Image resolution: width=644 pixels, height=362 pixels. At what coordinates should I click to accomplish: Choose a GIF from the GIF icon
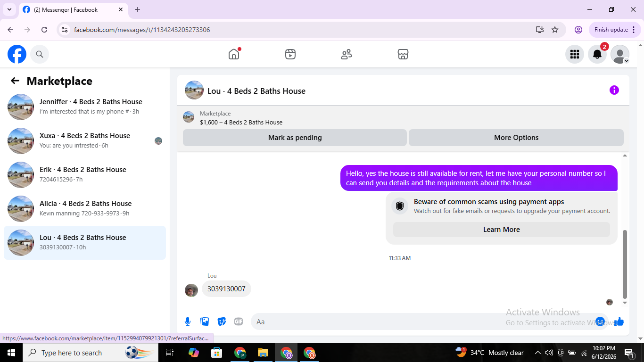(239, 321)
